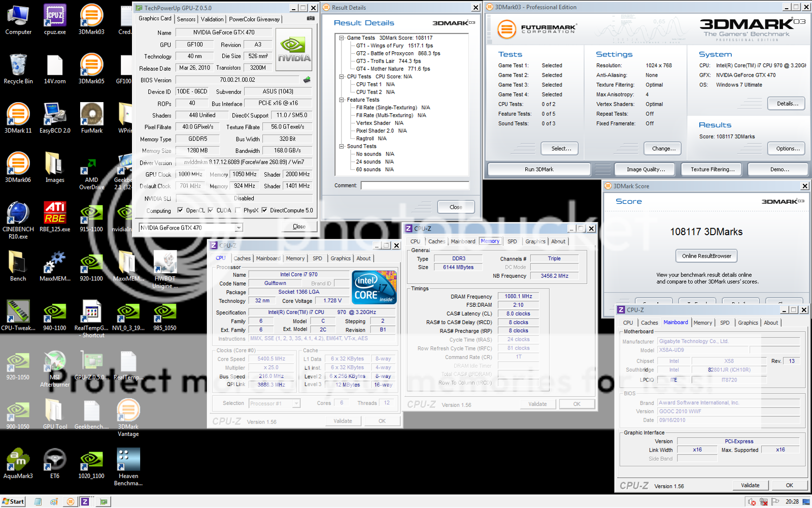Launch the MSI Afterburner shortcut
Screen dimensions: 812x508
click(x=55, y=369)
